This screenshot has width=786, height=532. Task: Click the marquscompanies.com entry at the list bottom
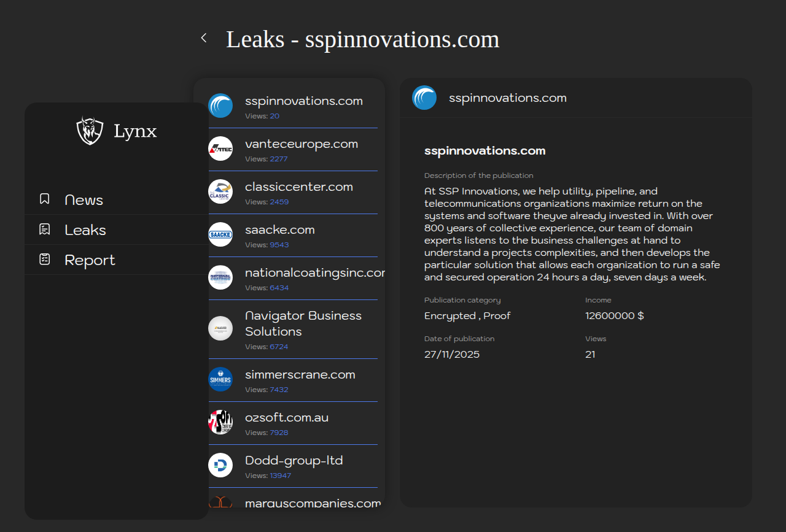(312, 503)
